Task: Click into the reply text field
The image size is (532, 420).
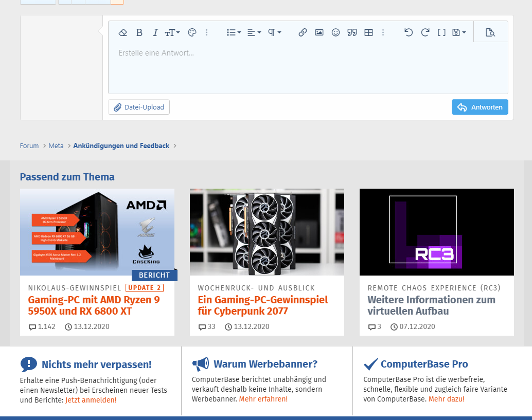Action: 308,68
